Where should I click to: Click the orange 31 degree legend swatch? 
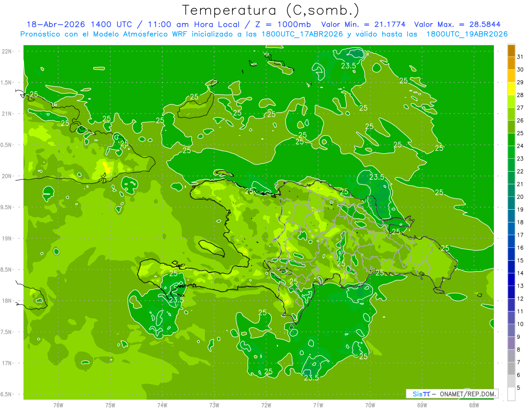(511, 51)
